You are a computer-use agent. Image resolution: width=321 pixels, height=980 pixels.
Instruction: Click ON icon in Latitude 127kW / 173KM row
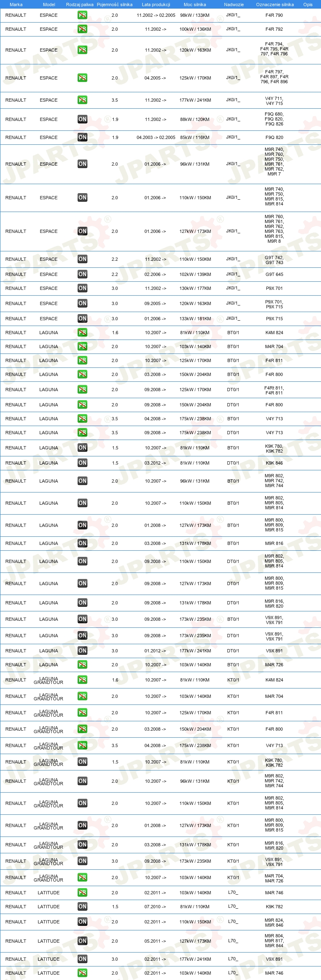click(83, 941)
